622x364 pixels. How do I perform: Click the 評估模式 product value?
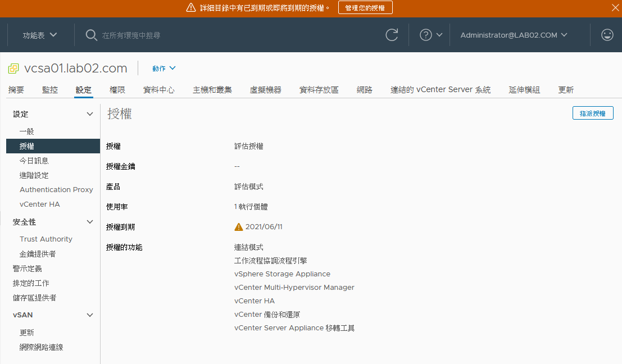point(249,186)
